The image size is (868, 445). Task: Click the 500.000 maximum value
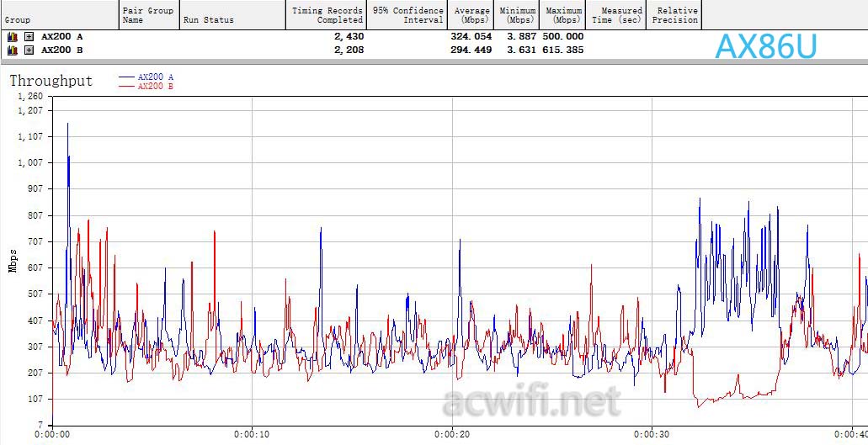[x=562, y=36]
